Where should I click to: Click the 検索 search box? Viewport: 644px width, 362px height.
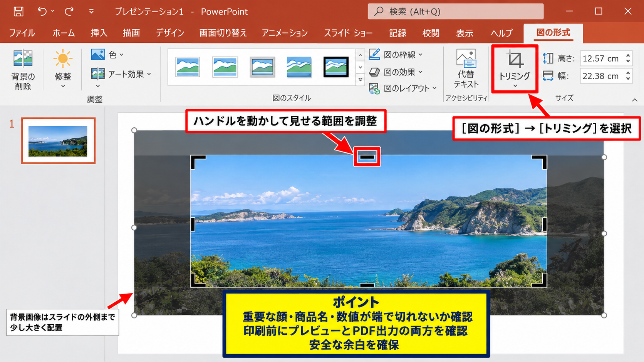pyautogui.click(x=456, y=12)
